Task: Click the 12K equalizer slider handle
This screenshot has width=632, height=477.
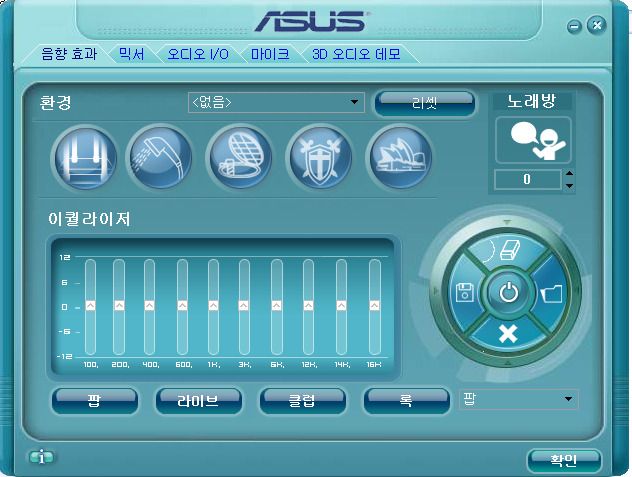Action: 308,305
